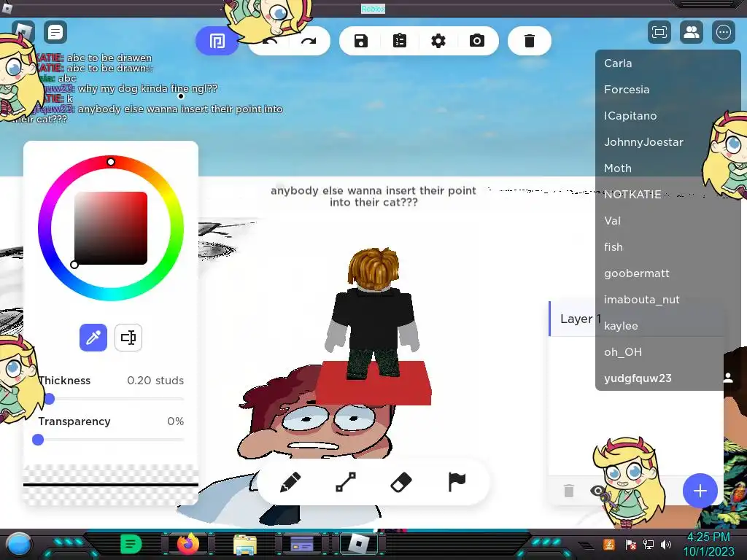The width and height of the screenshot is (747, 560).
Task: Clear canvas with top trash icon
Action: point(530,41)
